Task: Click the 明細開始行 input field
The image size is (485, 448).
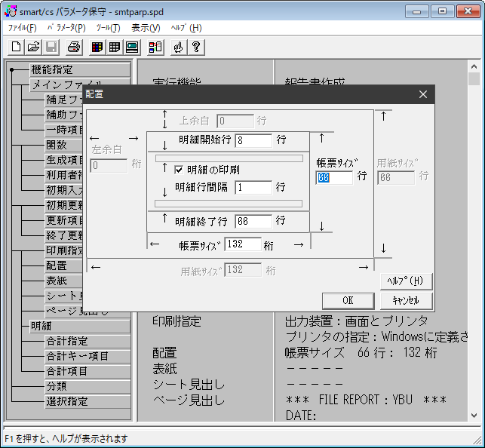Action: click(x=253, y=140)
